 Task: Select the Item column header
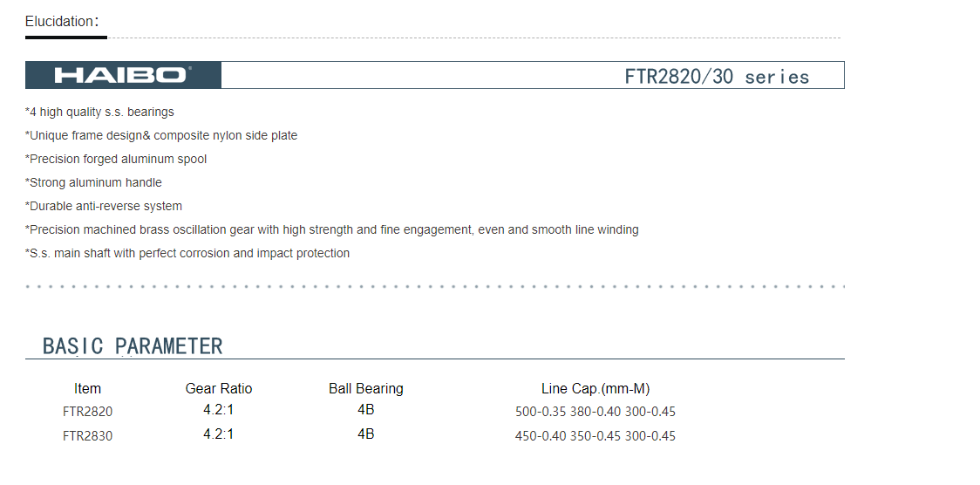87,389
